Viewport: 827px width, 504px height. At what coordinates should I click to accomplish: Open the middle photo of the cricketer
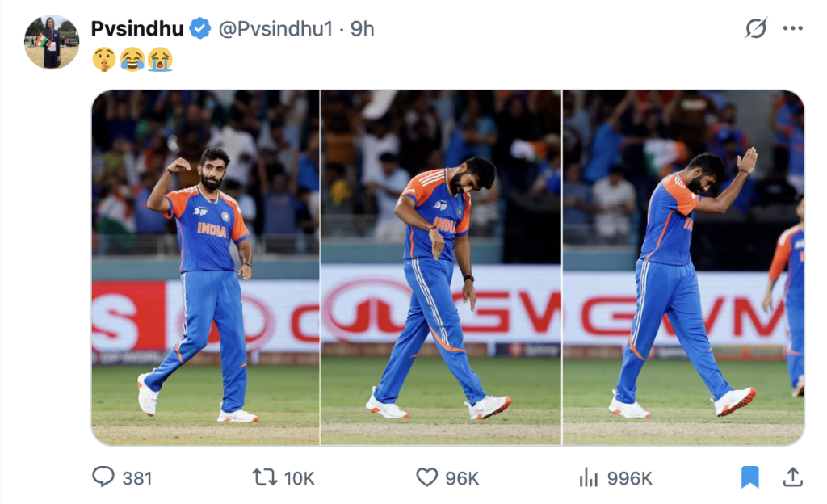[x=441, y=267]
